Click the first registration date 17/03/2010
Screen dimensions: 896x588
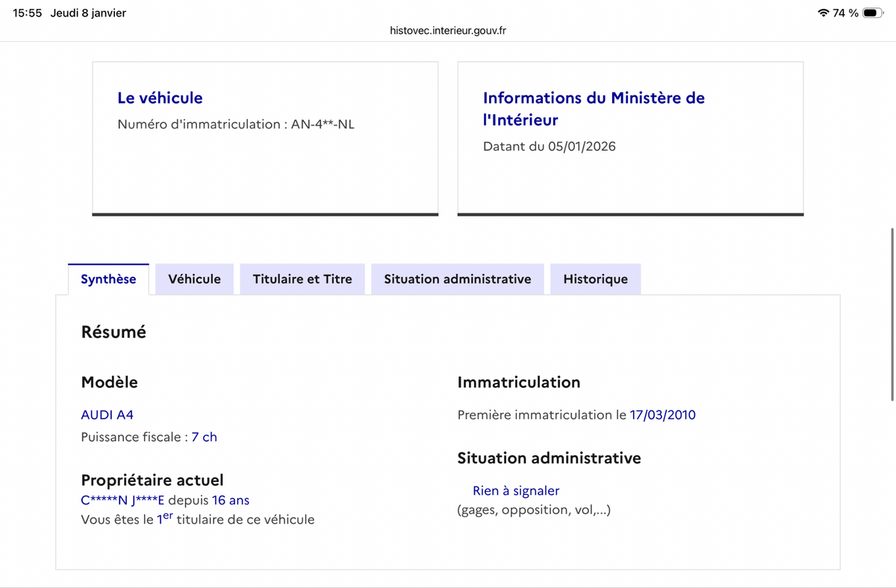[662, 415]
